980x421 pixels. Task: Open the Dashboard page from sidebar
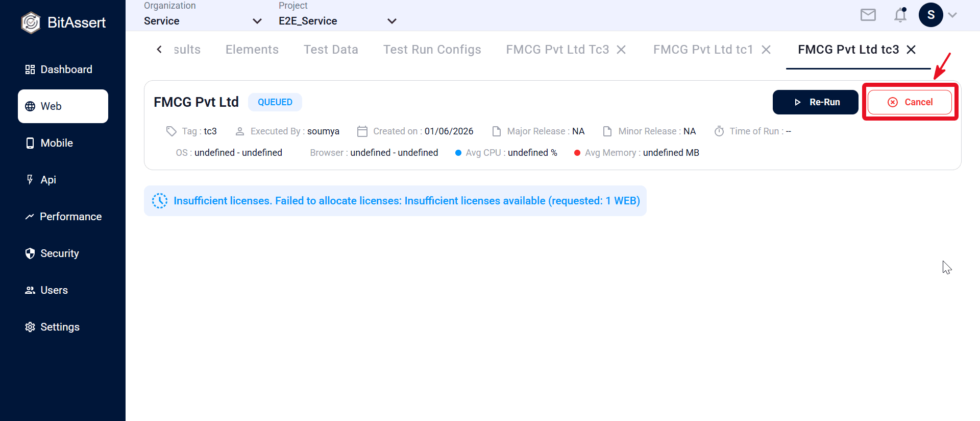click(x=63, y=69)
